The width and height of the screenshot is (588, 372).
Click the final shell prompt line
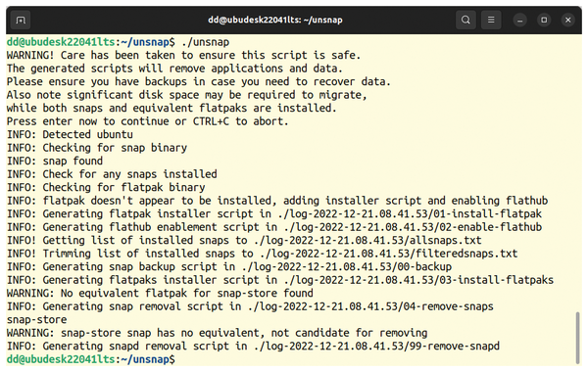click(x=90, y=359)
